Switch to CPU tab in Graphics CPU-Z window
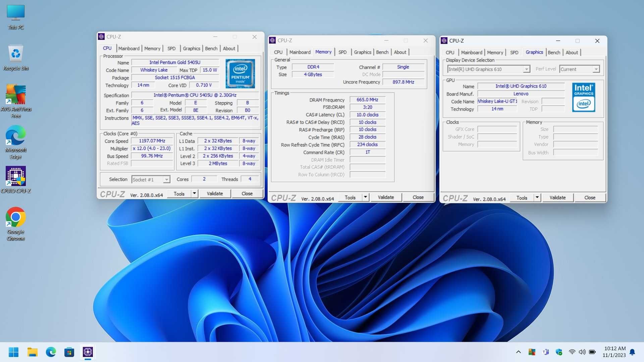The width and height of the screenshot is (644, 362). pyautogui.click(x=450, y=53)
